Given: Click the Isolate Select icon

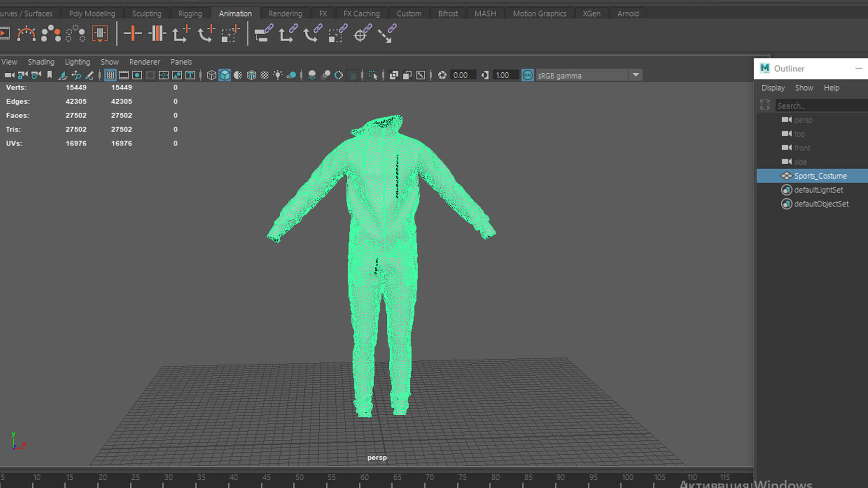Looking at the screenshot, I should click(x=373, y=75).
